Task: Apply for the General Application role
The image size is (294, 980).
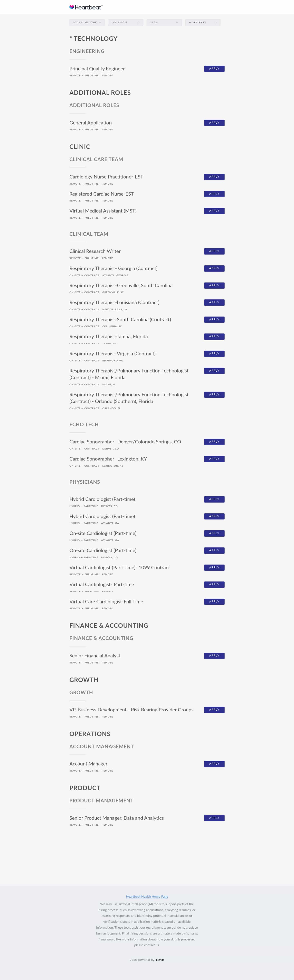Action: pos(214,123)
